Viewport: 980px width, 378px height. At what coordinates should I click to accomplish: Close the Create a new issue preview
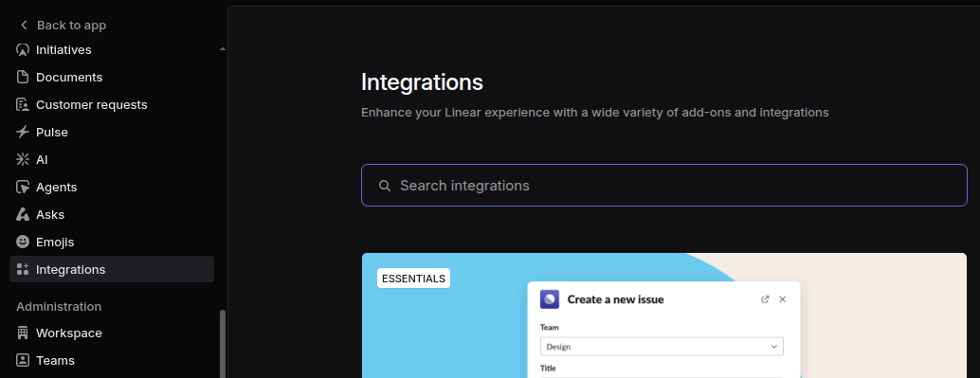pos(783,299)
